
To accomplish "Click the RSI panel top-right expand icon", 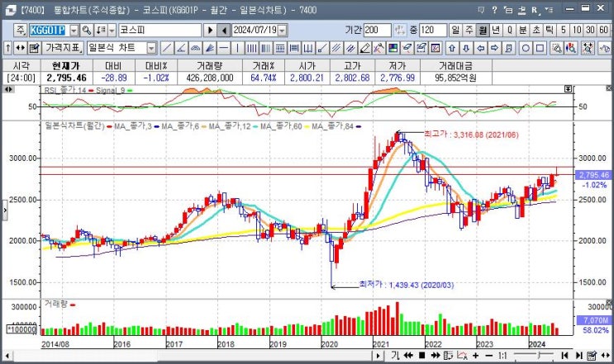I will tap(568, 89).
